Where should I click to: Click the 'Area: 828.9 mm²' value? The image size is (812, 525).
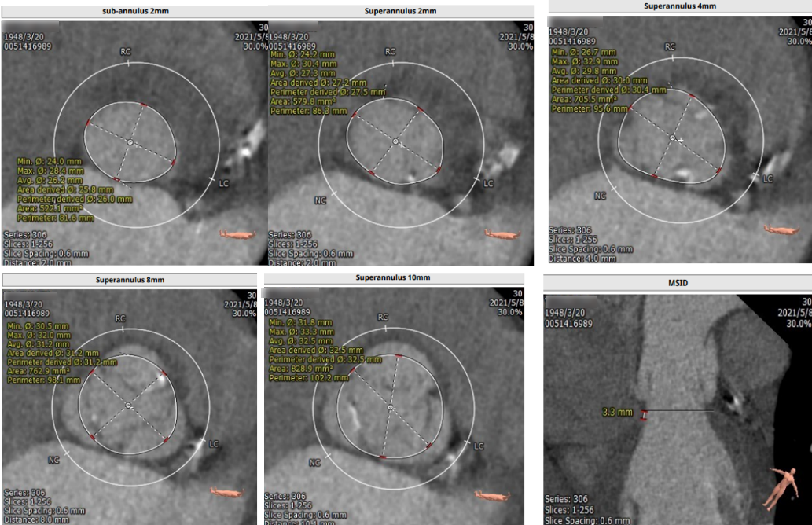301,369
